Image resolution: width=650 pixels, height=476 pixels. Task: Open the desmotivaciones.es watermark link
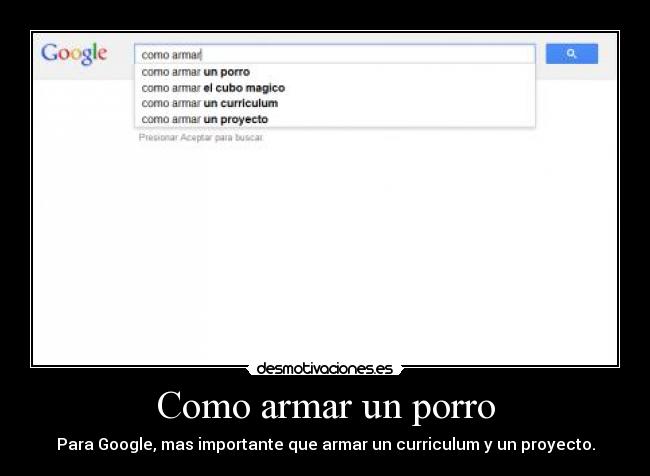[325, 369]
